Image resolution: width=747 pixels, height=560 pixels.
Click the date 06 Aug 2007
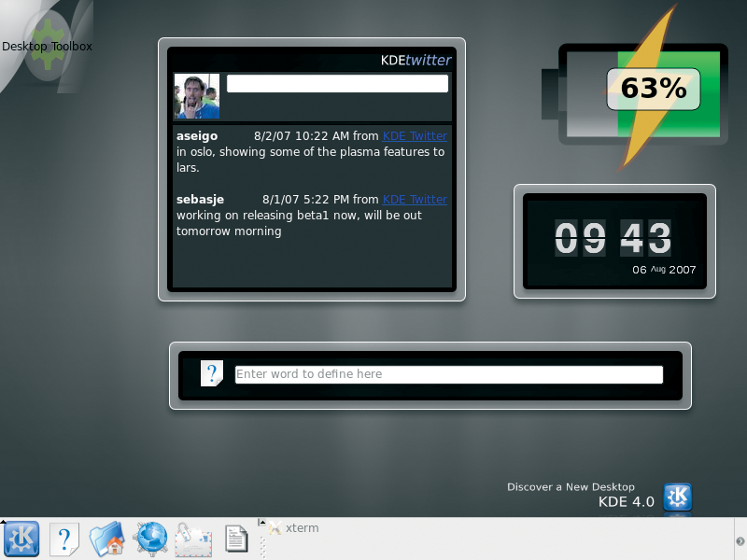[664, 270]
